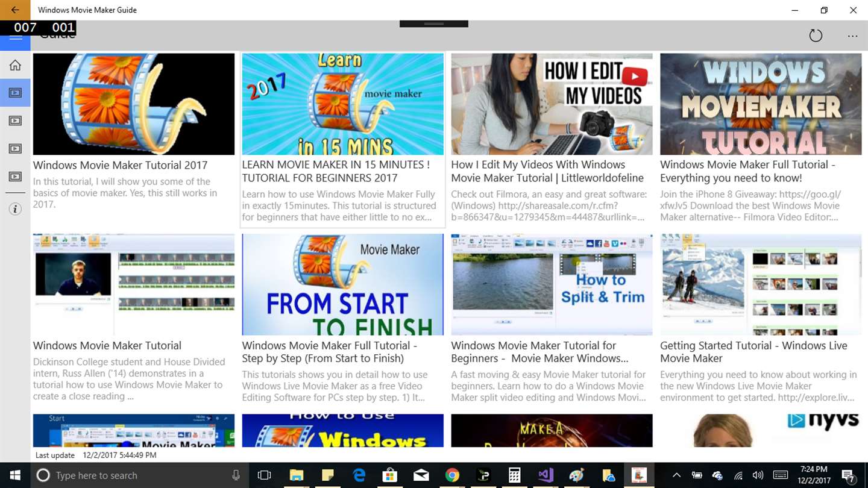Click the 'Windows Movie Maker Guide' window title
This screenshot has height=488, width=868.
[87, 10]
